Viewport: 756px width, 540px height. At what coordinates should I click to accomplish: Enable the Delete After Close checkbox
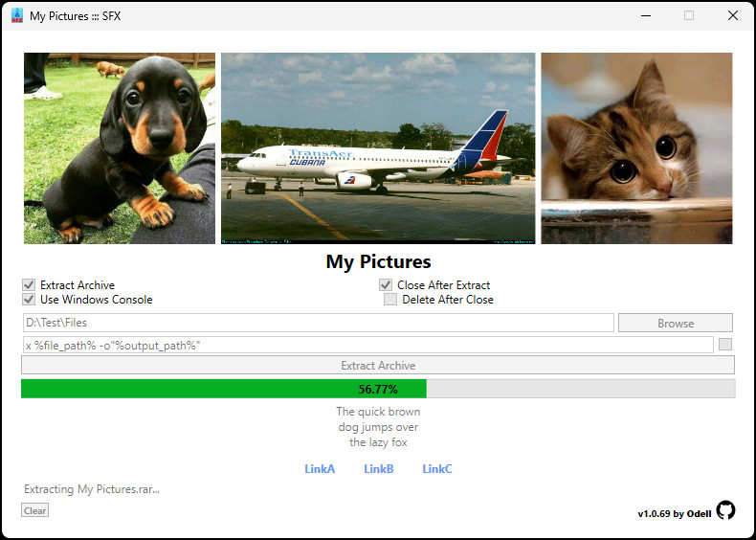click(390, 299)
